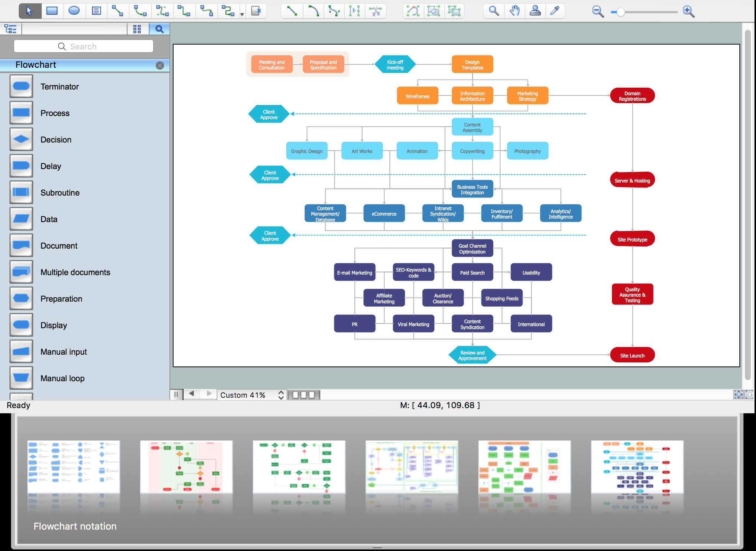Image resolution: width=756 pixels, height=551 pixels.
Task: Click the Search shapes input field
Action: pos(83,47)
